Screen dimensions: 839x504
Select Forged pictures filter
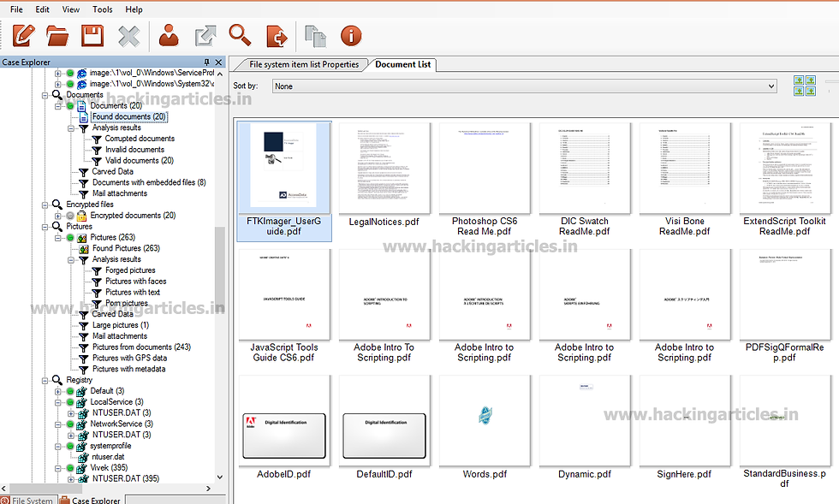point(130,270)
